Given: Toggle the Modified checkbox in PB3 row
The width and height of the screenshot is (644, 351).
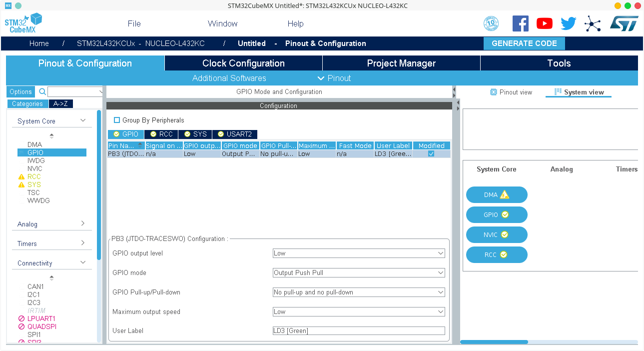Looking at the screenshot, I should pos(431,154).
